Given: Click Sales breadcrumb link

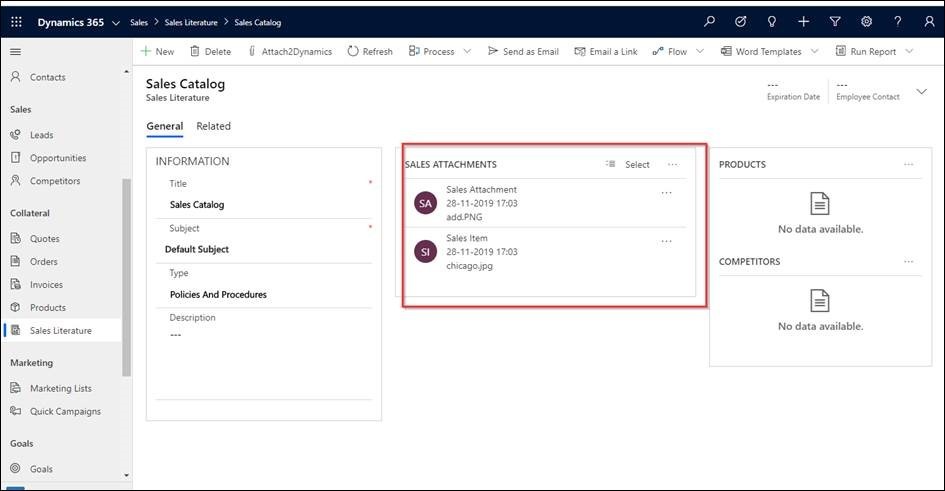Looking at the screenshot, I should [x=139, y=22].
